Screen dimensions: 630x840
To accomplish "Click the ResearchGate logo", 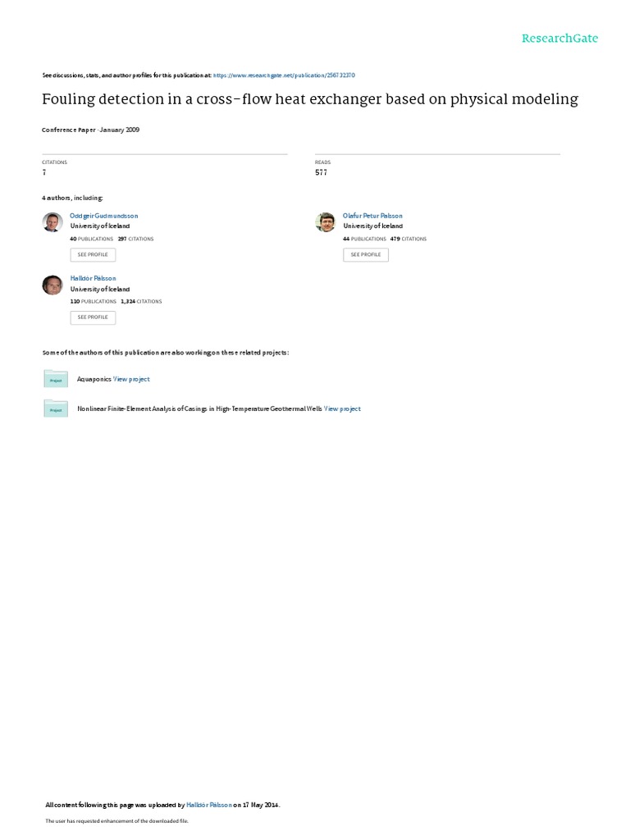I will 559,39.
